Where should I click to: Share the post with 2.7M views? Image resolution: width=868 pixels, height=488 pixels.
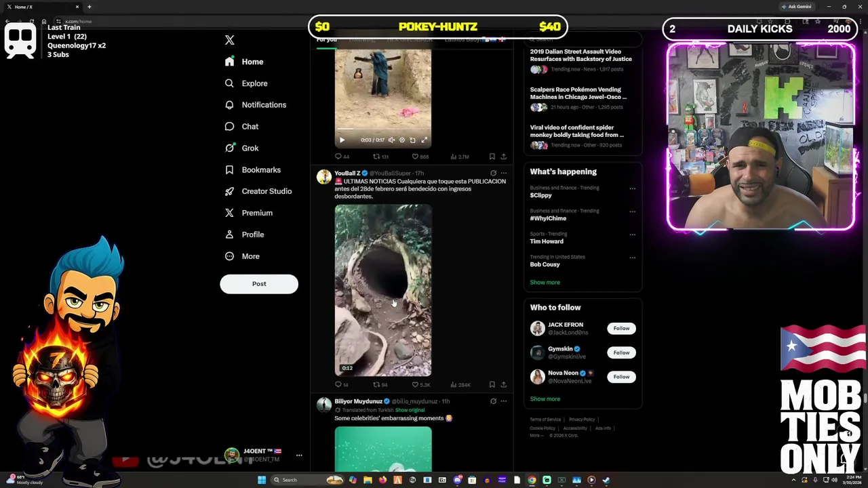click(503, 157)
